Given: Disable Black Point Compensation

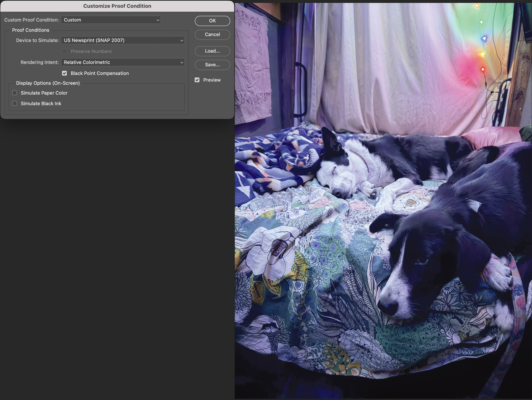Looking at the screenshot, I should [x=64, y=73].
